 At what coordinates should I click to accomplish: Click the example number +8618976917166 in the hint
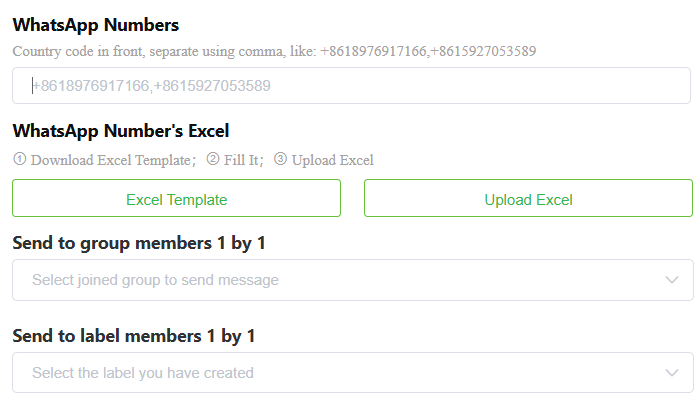point(372,50)
